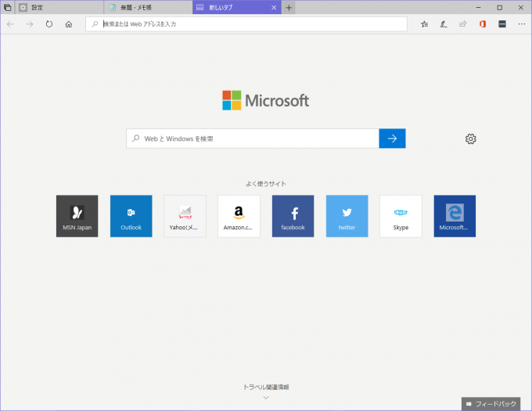The image size is (532, 411).
Task: Open new tab page settings gear
Action: click(x=471, y=139)
